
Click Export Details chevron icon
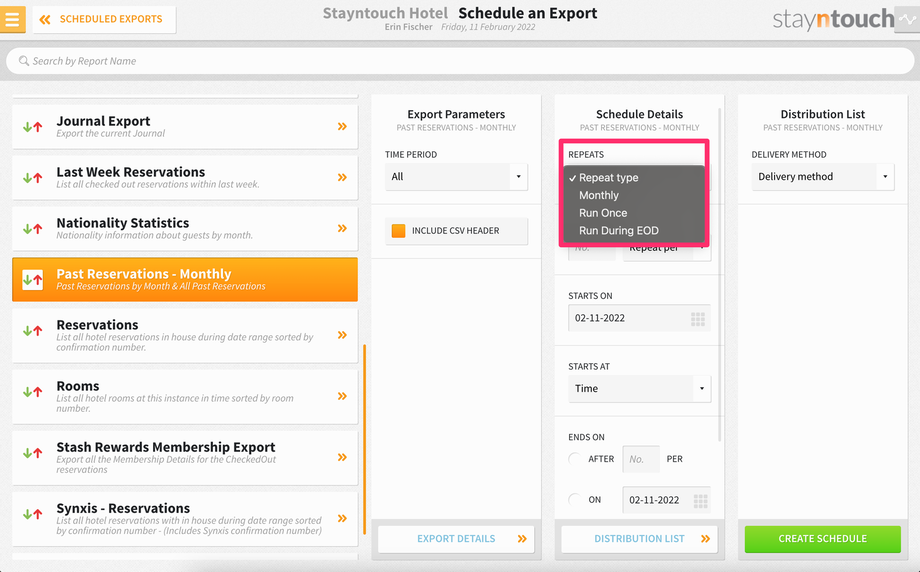(522, 539)
